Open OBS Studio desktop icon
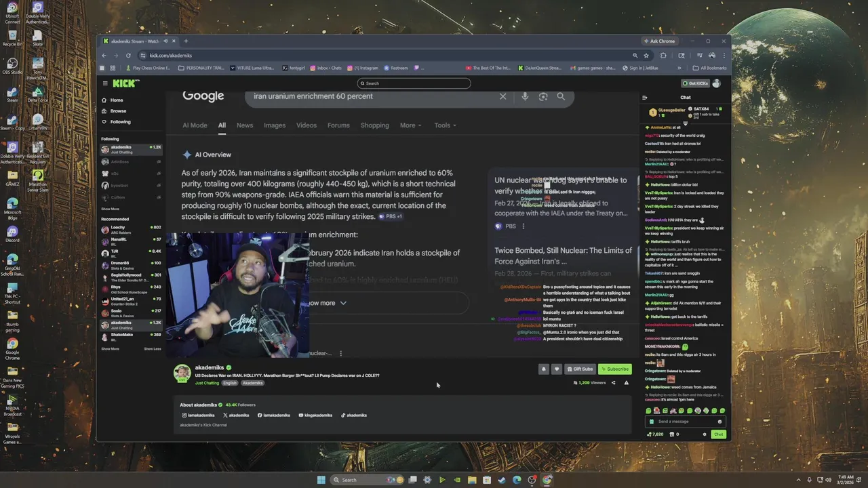This screenshot has height=488, width=868. click(13, 66)
